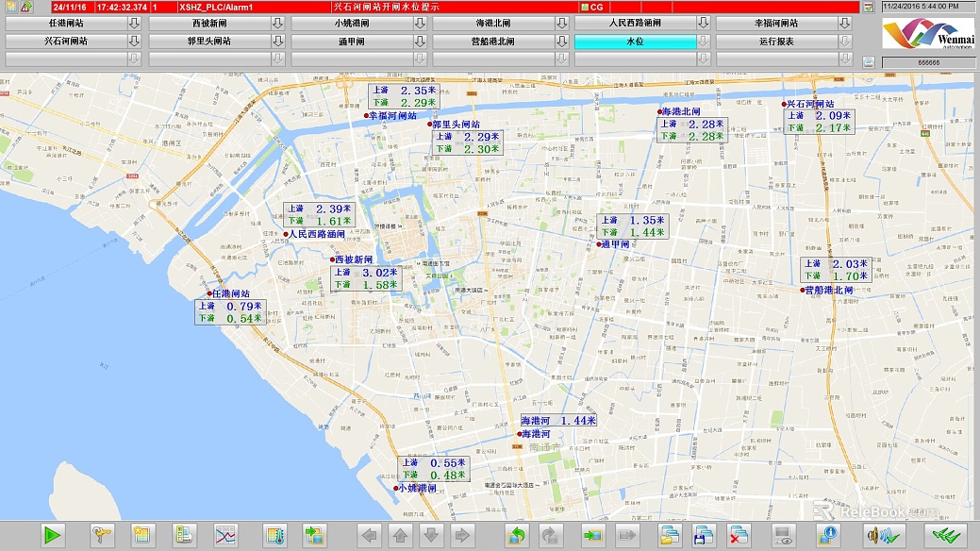980x551 pixels.
Task: Click the green double checkmark icon
Action: click(x=946, y=535)
